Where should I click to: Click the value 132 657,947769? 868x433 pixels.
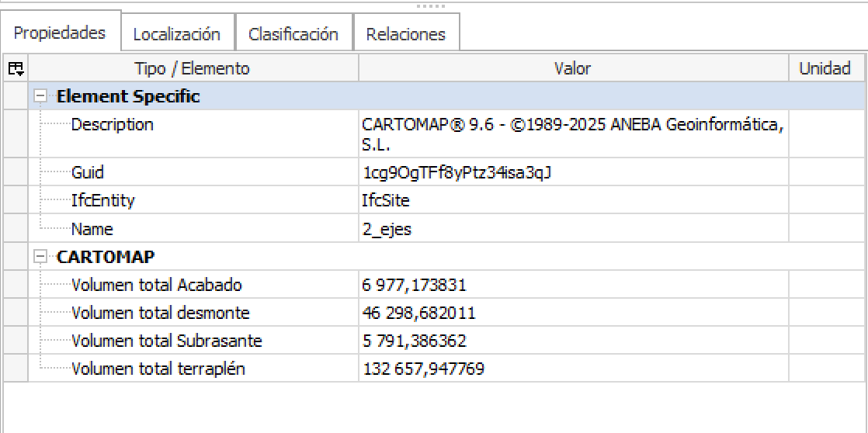[x=573, y=369]
